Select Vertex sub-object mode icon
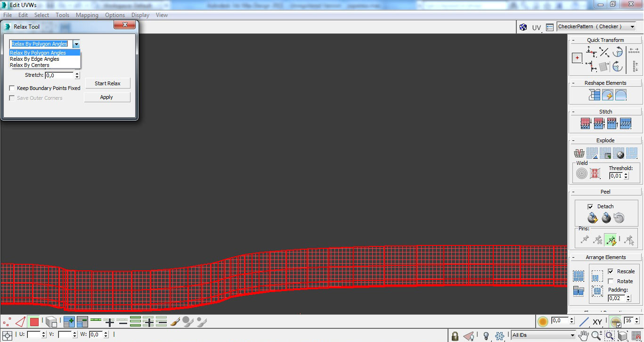This screenshot has height=342, width=644. 7,322
